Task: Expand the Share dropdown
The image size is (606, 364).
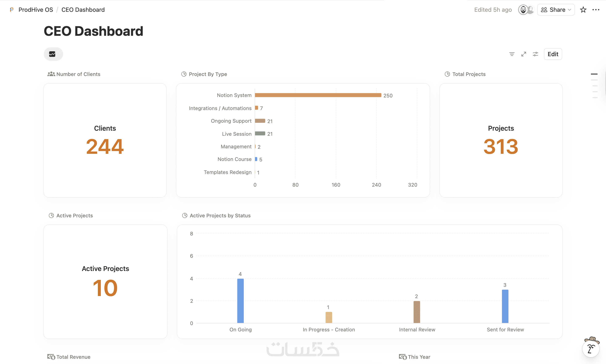Action: tap(556, 10)
